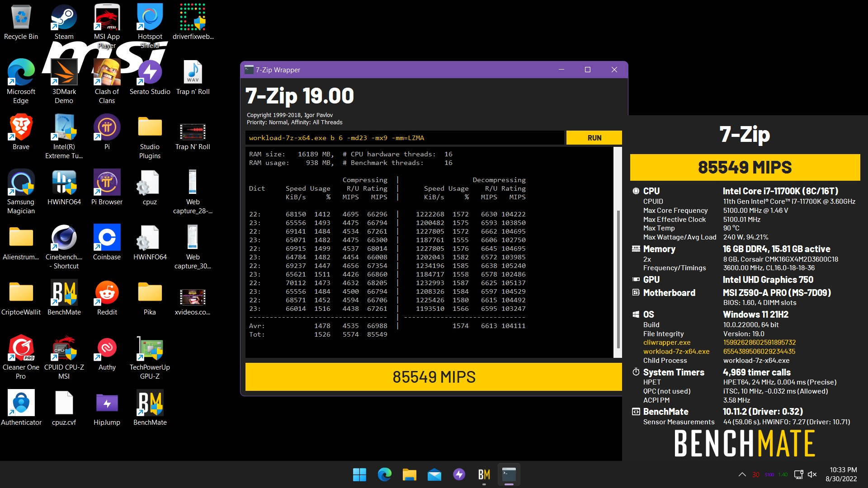
Task: Open the BenchMate shortcut beside CriptoeWallit
Action: (x=64, y=297)
